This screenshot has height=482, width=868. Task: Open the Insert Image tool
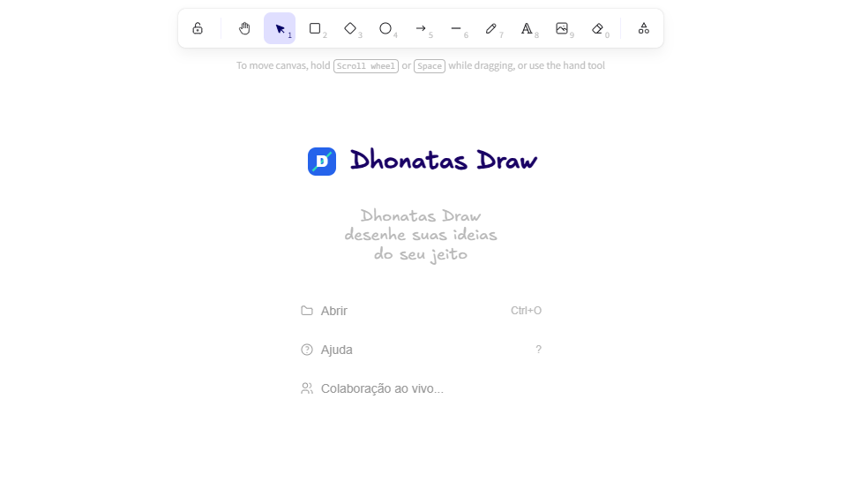click(x=563, y=28)
